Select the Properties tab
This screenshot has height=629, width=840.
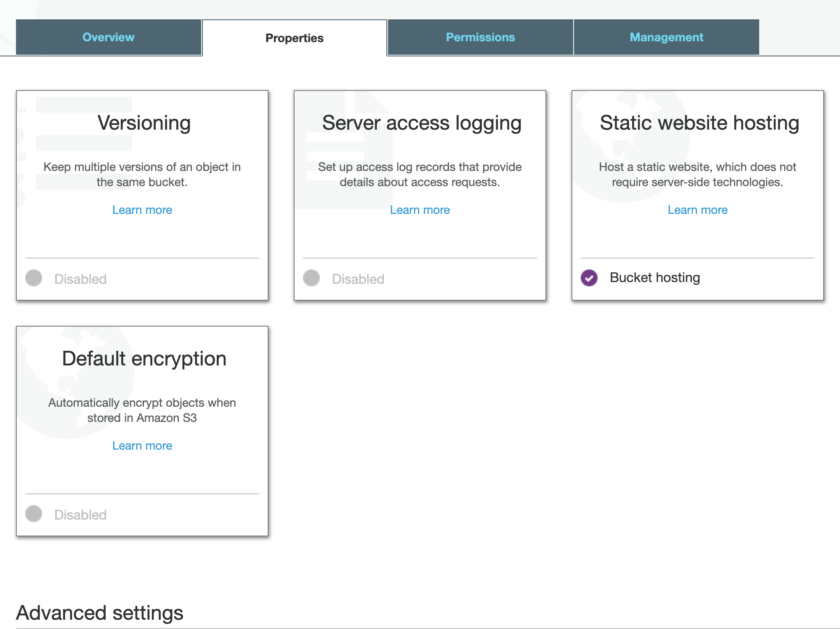(294, 38)
